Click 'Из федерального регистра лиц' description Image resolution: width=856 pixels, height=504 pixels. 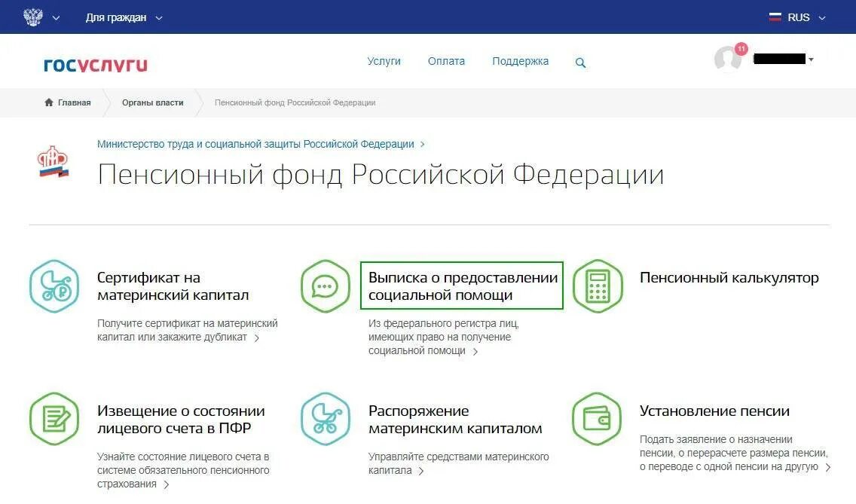pyautogui.click(x=443, y=337)
